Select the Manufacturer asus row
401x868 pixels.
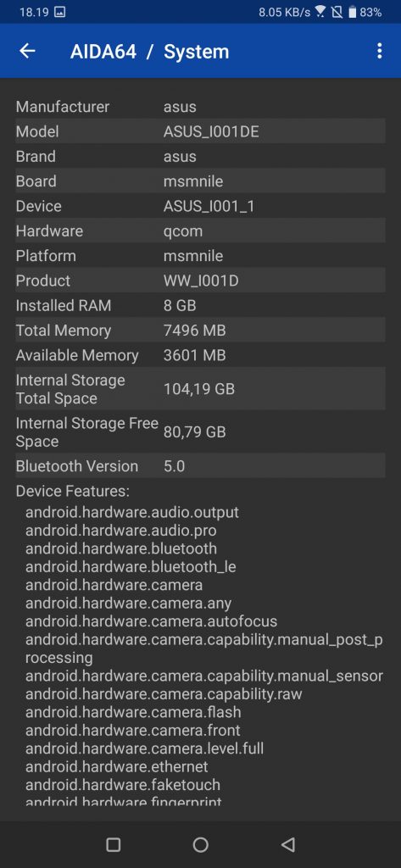(200, 106)
